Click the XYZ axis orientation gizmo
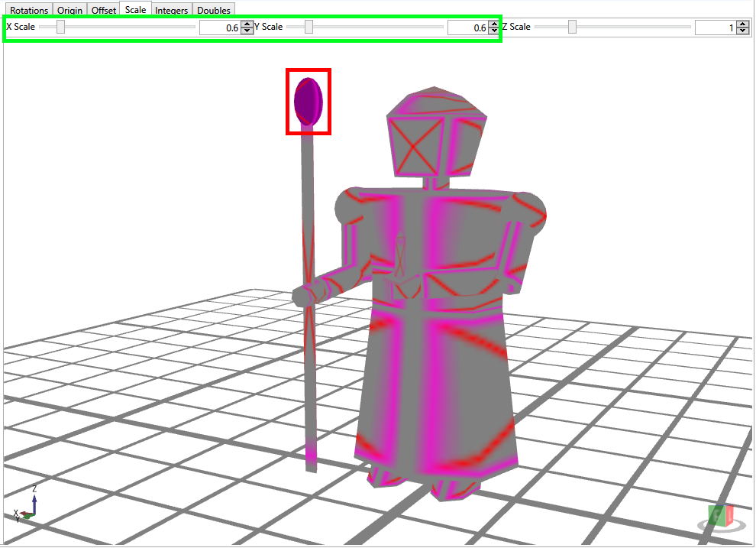 27,504
